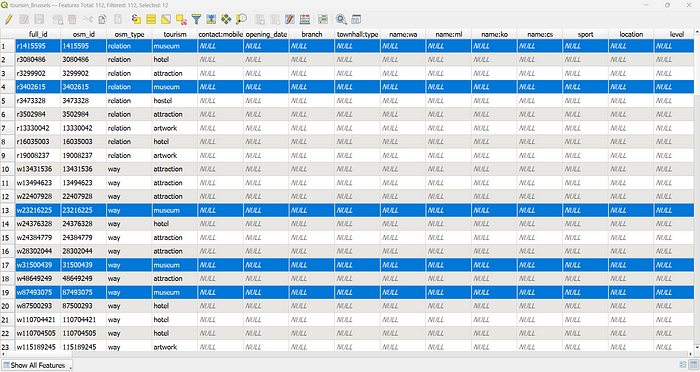Click tourism cell in row r19008237

click(x=175, y=155)
